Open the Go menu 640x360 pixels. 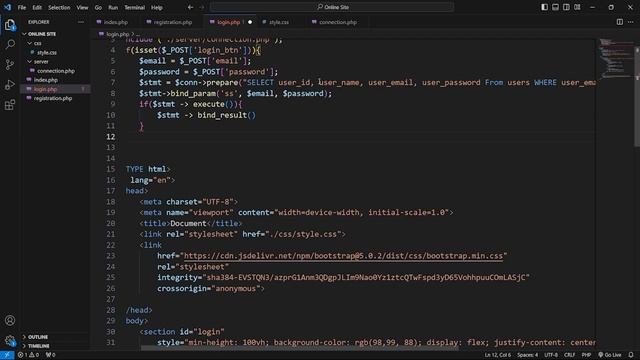[x=98, y=7]
